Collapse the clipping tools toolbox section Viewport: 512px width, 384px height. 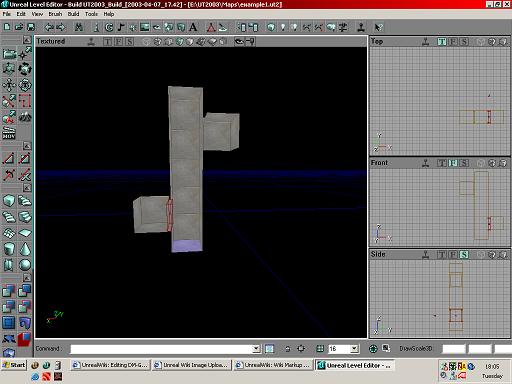tap(27, 146)
